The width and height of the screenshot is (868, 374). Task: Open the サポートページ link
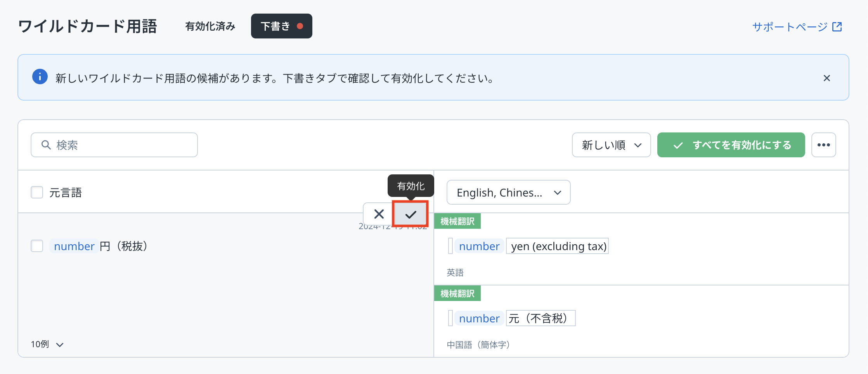pyautogui.click(x=789, y=27)
